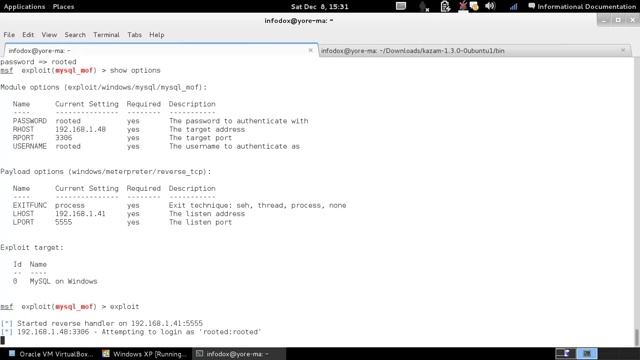This screenshot has height=360, width=640.
Task: Open the Applications menu in top panel
Action: click(24, 7)
